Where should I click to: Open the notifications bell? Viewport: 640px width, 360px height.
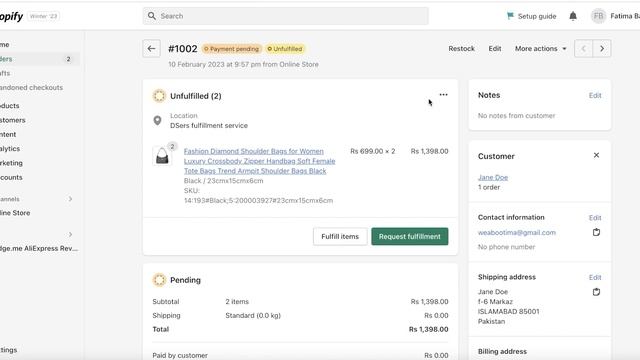[x=573, y=16]
